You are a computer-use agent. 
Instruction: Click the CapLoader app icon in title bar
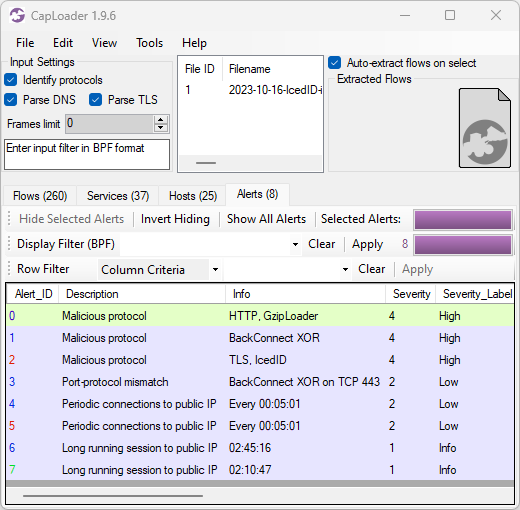[17, 15]
